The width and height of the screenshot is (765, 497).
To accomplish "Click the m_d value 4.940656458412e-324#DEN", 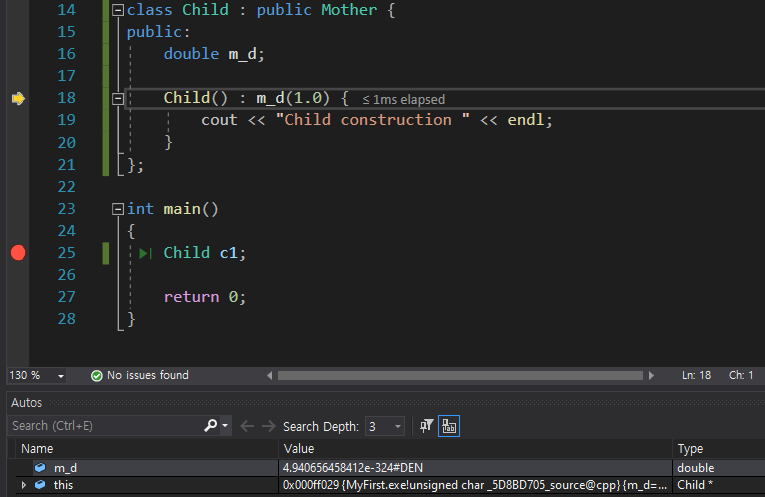I will click(x=353, y=468).
